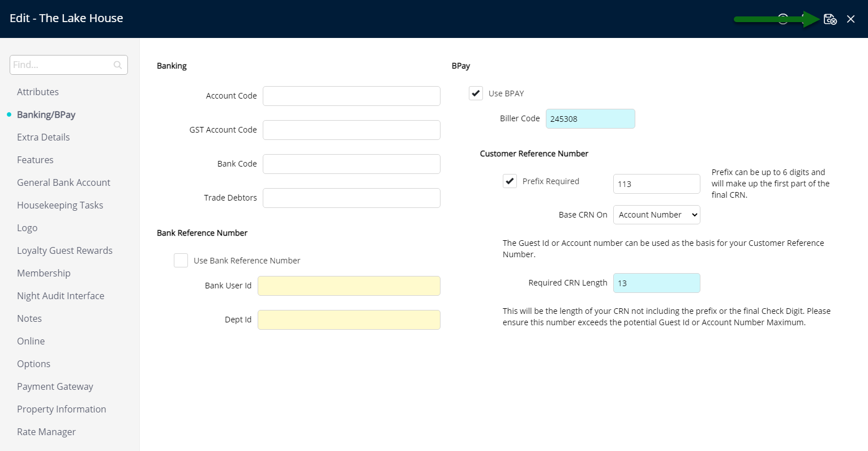Select Notes in the sidebar
The height and width of the screenshot is (451, 868).
(29, 318)
